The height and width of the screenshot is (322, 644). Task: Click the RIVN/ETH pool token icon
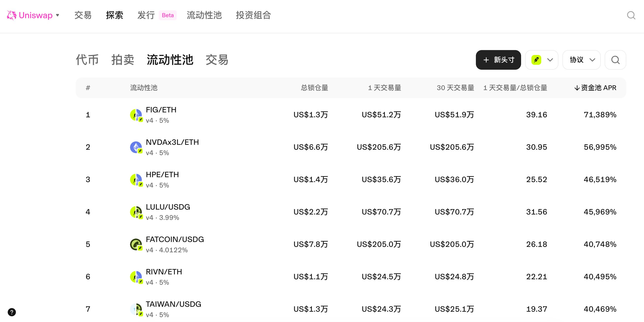click(x=136, y=277)
